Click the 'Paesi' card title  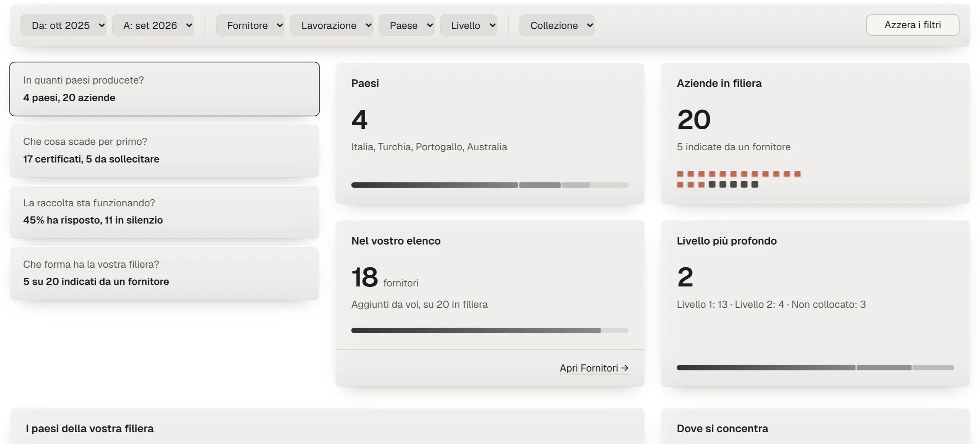click(x=365, y=83)
